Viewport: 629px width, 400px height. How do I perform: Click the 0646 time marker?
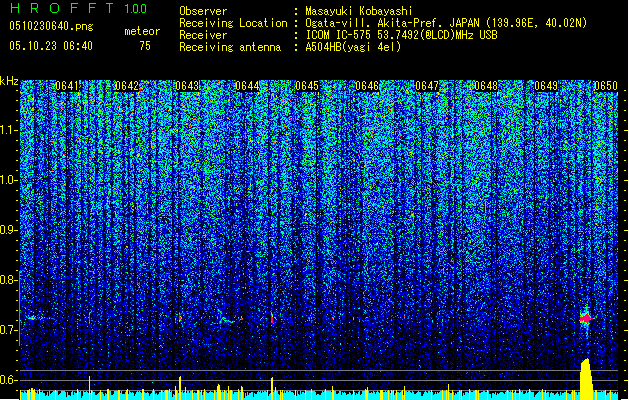coord(367,86)
